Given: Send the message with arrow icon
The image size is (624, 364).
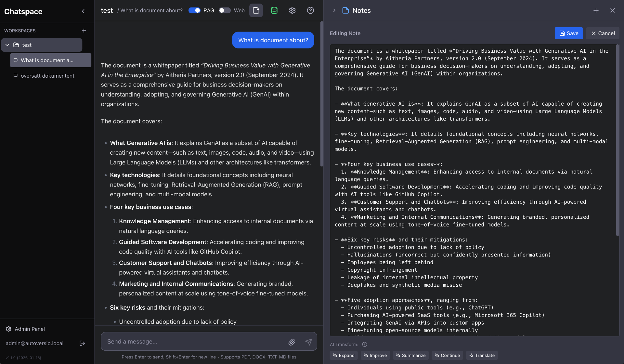Looking at the screenshot, I should coord(308,342).
